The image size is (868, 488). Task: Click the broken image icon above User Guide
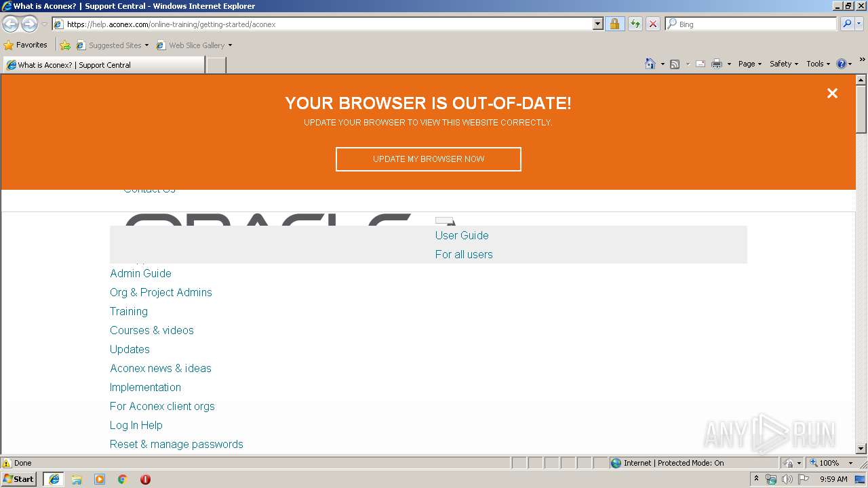point(444,221)
